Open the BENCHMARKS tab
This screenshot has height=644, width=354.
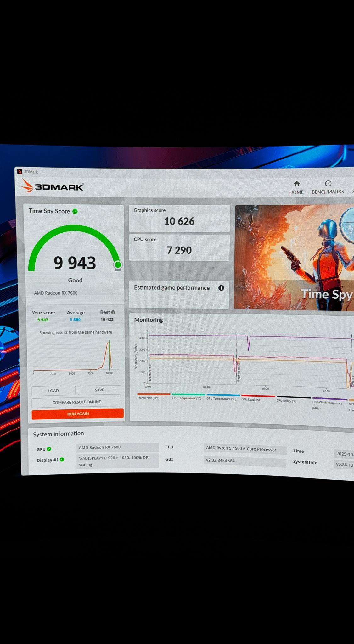pyautogui.click(x=328, y=187)
